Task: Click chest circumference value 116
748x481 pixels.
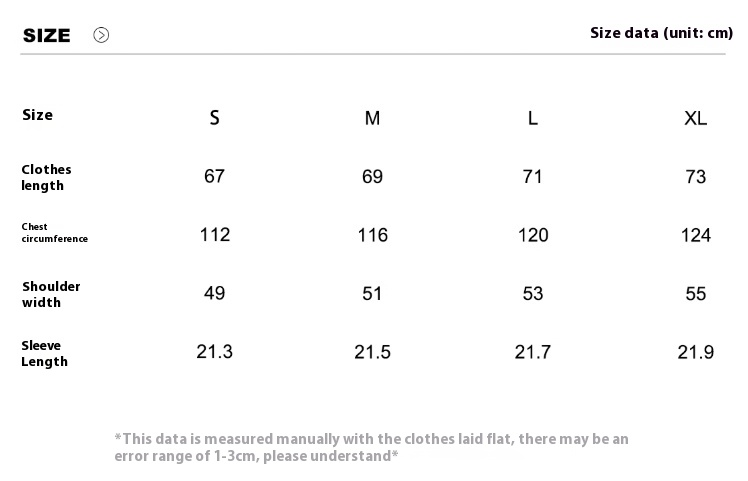Action: click(373, 235)
